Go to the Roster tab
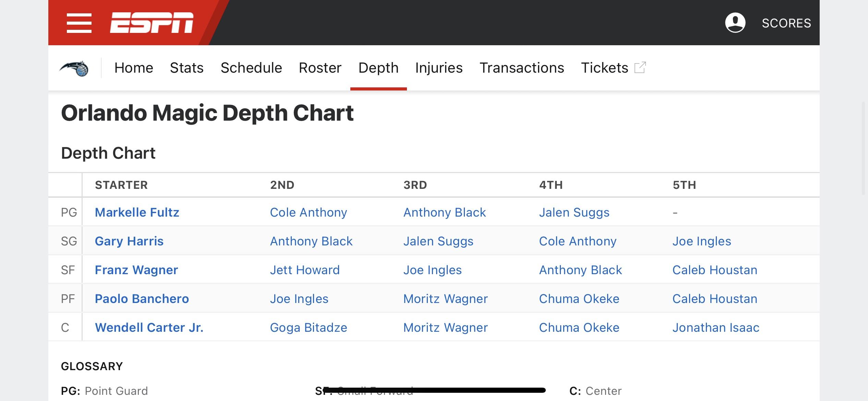 click(320, 68)
